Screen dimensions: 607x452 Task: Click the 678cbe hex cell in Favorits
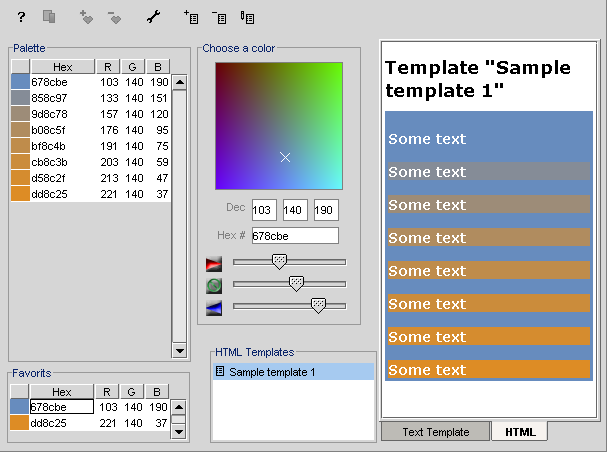click(x=62, y=407)
